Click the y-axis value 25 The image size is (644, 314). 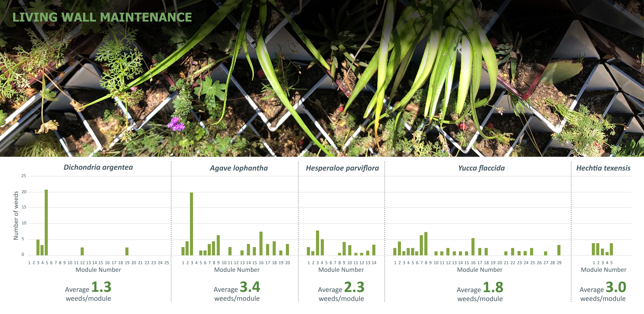(24, 176)
